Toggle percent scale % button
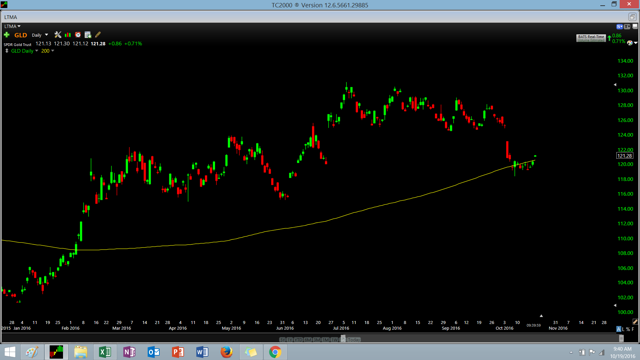 pos(628,329)
